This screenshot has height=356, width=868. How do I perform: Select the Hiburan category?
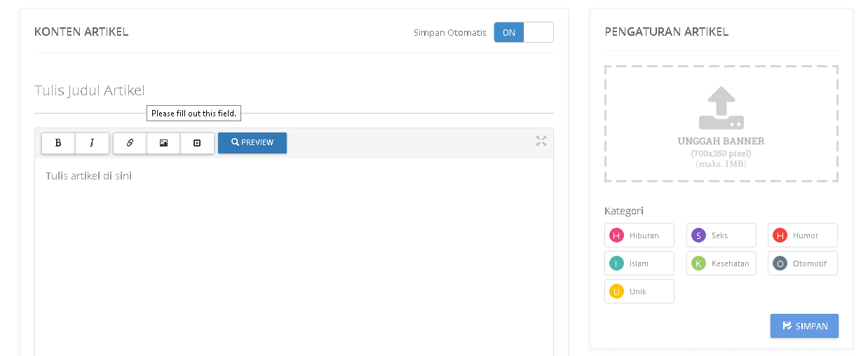coord(639,235)
